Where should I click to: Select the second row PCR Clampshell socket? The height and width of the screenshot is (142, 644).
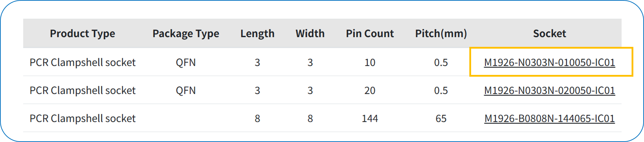pos(82,91)
